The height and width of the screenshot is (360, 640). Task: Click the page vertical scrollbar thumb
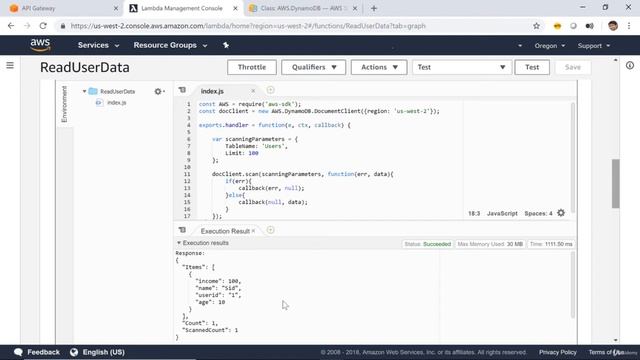coord(616,184)
